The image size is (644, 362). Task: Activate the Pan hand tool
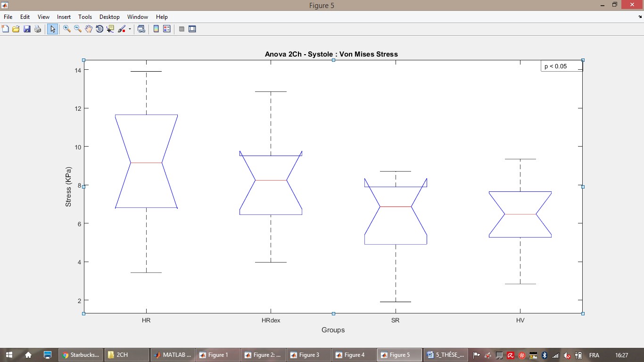(89, 29)
